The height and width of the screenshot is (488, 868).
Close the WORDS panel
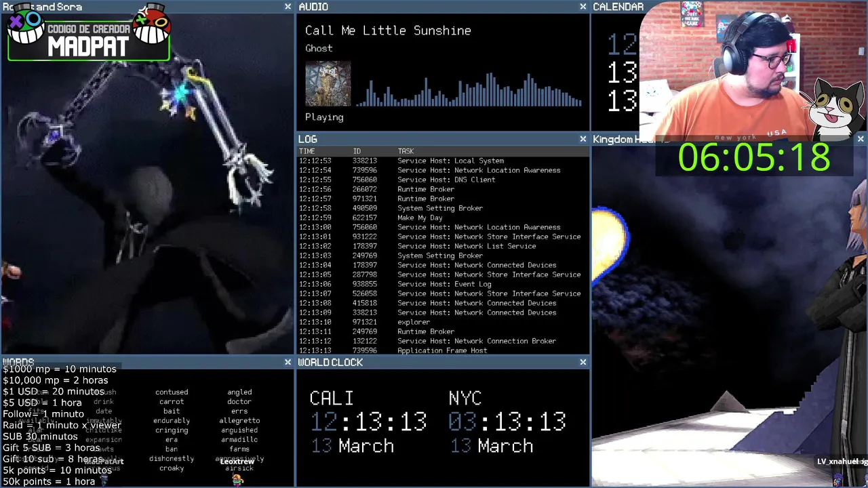tap(288, 363)
